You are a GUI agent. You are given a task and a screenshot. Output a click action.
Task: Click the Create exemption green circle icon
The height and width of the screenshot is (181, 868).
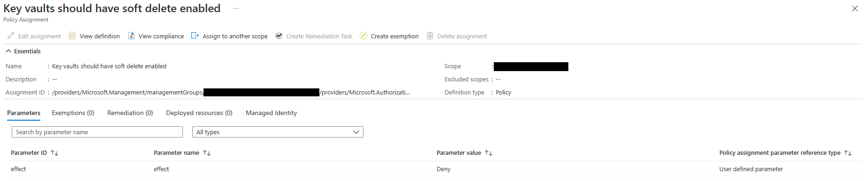click(363, 36)
